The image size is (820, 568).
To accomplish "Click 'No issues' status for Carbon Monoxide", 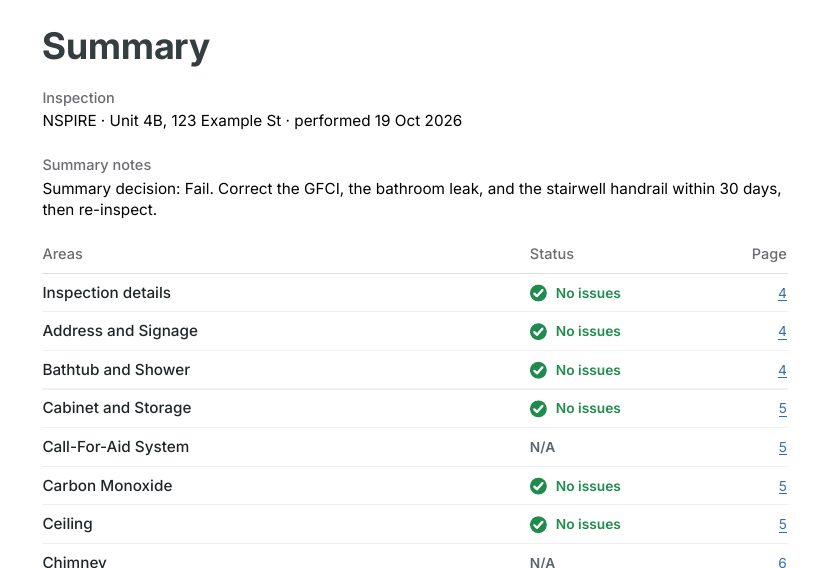I will 588,486.
